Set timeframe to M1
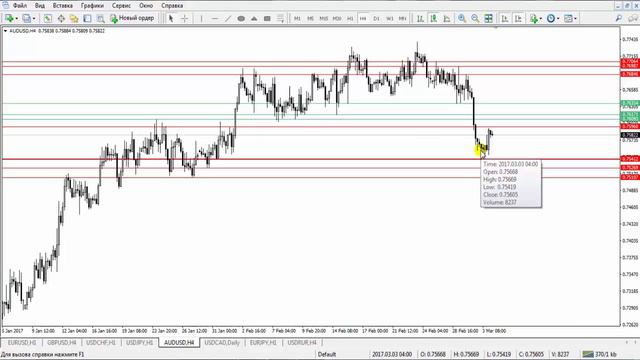 pyautogui.click(x=297, y=19)
